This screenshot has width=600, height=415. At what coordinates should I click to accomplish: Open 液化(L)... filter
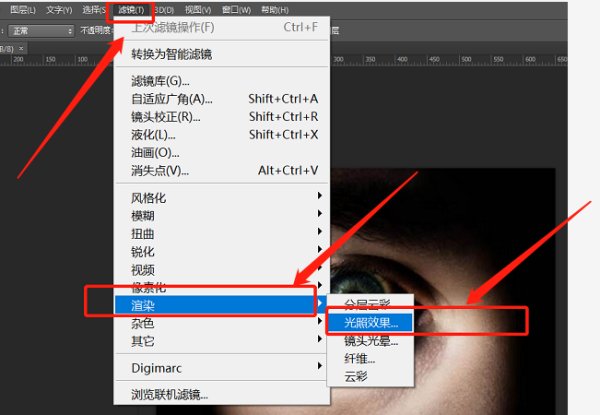tap(222, 135)
